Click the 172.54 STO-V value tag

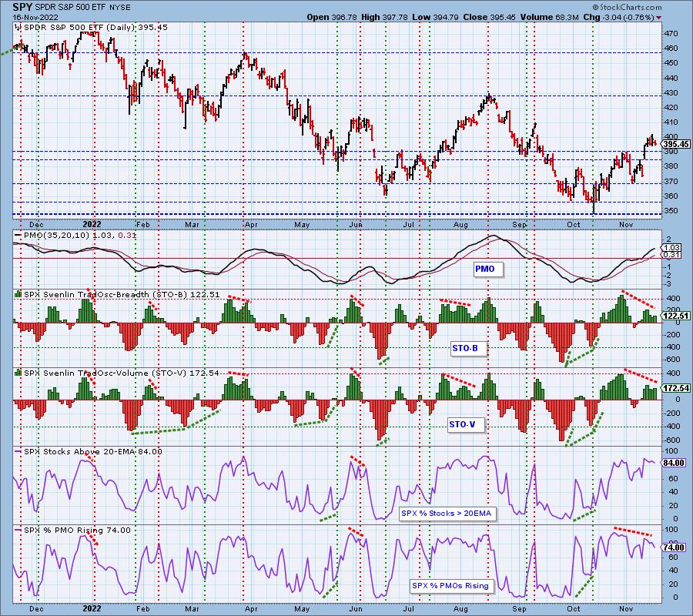676,388
